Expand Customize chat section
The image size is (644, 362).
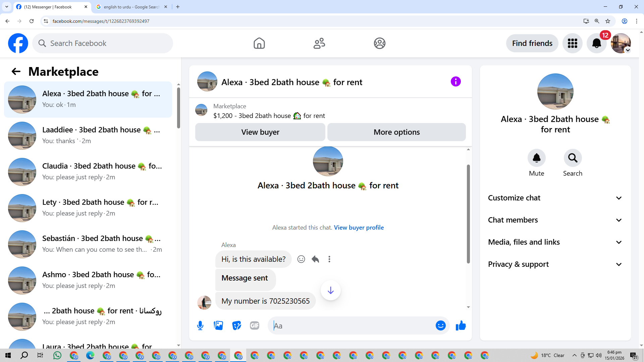click(x=555, y=198)
